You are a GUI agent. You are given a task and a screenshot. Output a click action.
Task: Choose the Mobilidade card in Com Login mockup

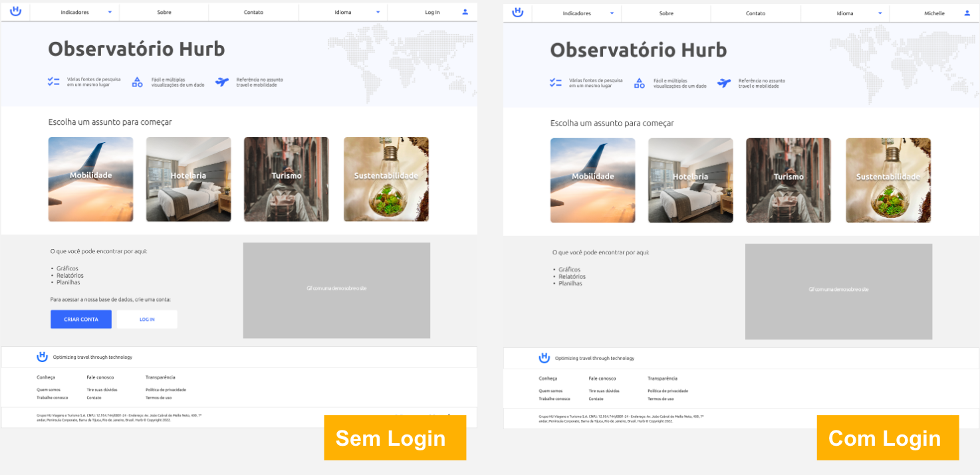[593, 181]
